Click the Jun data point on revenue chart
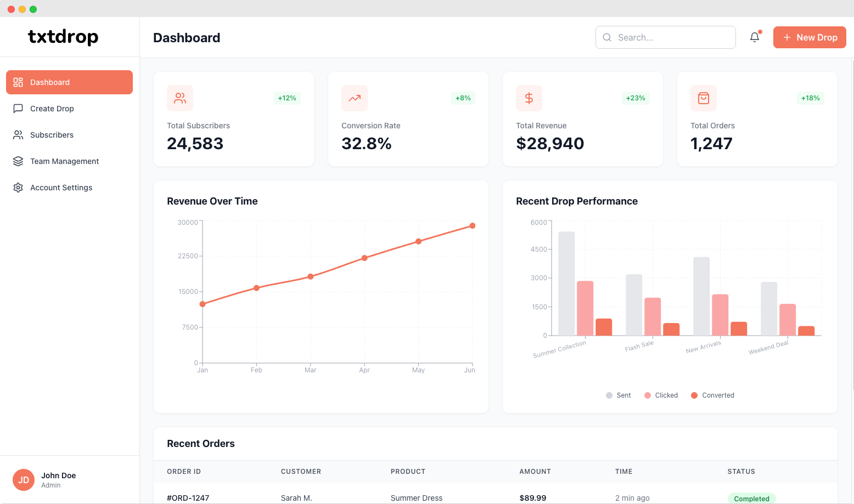854x504 pixels. (x=473, y=226)
